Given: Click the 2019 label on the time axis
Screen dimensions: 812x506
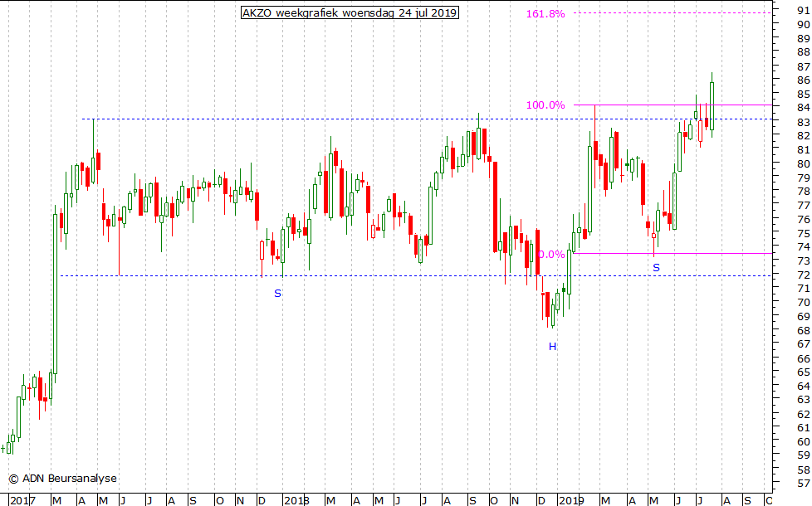Looking at the screenshot, I should (570, 500).
